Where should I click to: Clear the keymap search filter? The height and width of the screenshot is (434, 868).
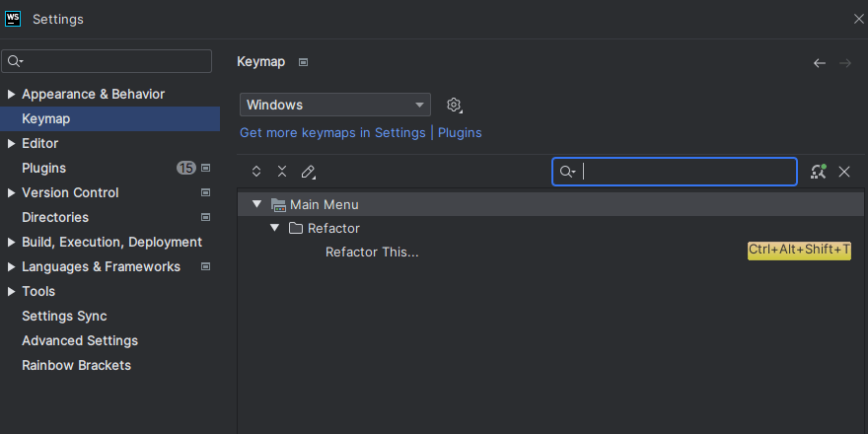tap(844, 172)
